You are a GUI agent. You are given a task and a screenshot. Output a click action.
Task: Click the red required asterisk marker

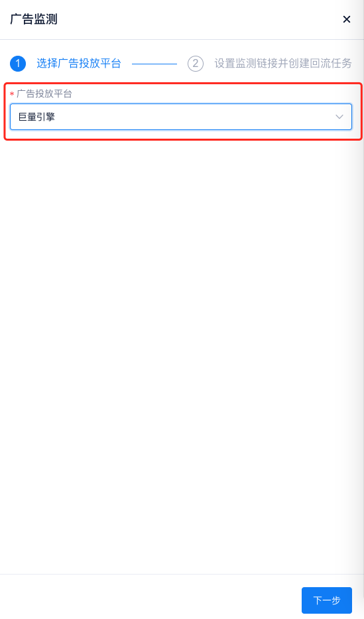[12, 94]
